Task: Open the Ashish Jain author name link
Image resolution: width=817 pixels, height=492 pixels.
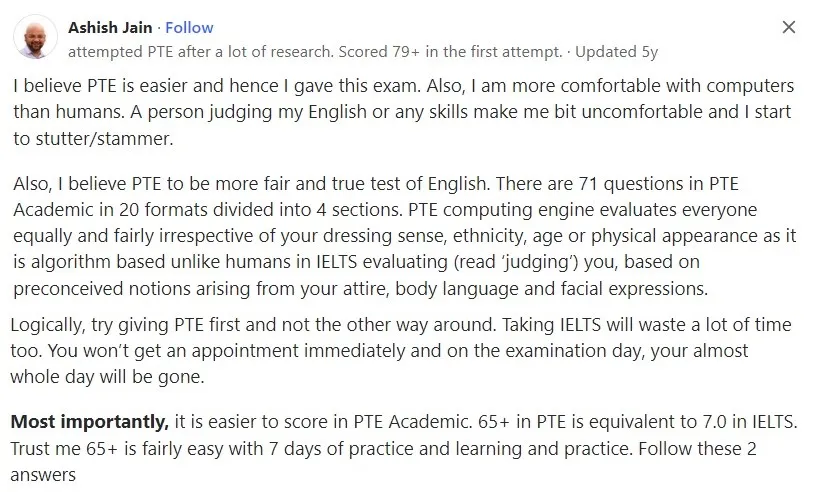Action: click(x=110, y=28)
